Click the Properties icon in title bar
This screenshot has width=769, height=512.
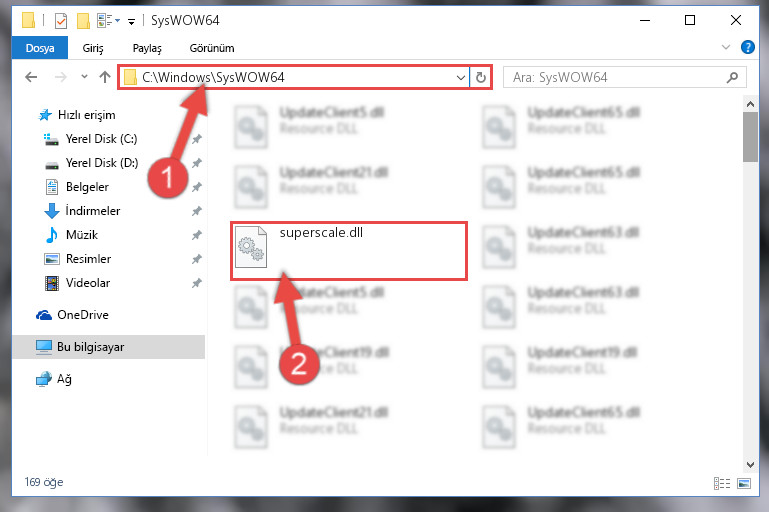pyautogui.click(x=61, y=21)
